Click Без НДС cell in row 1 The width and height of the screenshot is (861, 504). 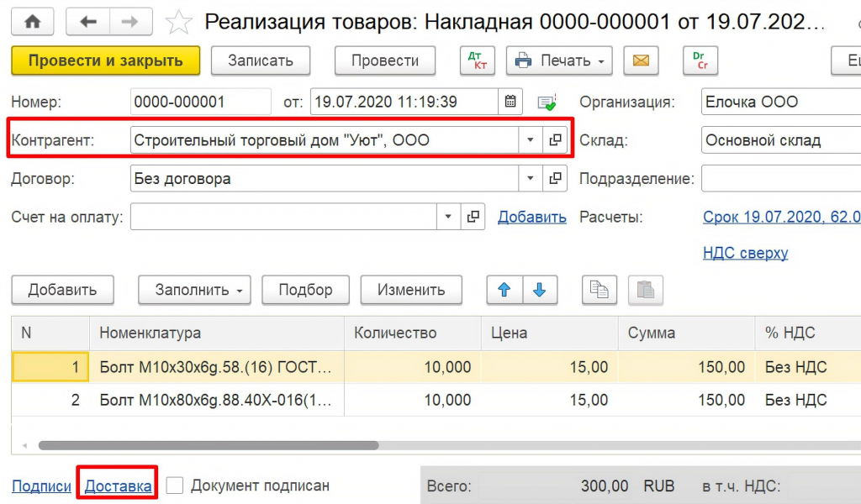pyautogui.click(x=808, y=367)
